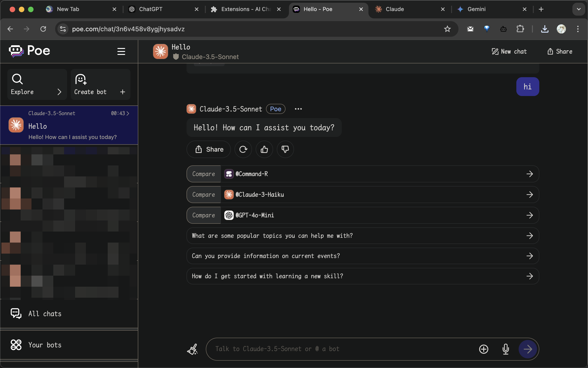Compare response with @GPT-4o-Mini

pyautogui.click(x=363, y=215)
